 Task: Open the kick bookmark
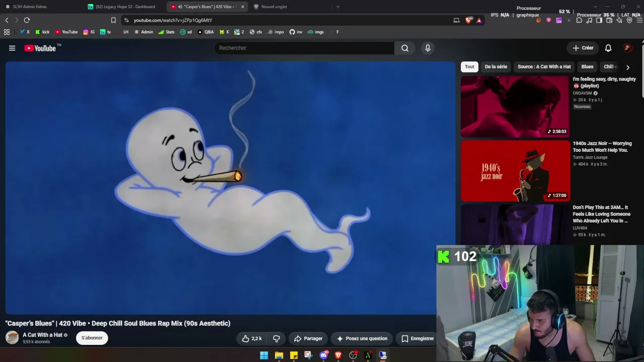coord(42,32)
